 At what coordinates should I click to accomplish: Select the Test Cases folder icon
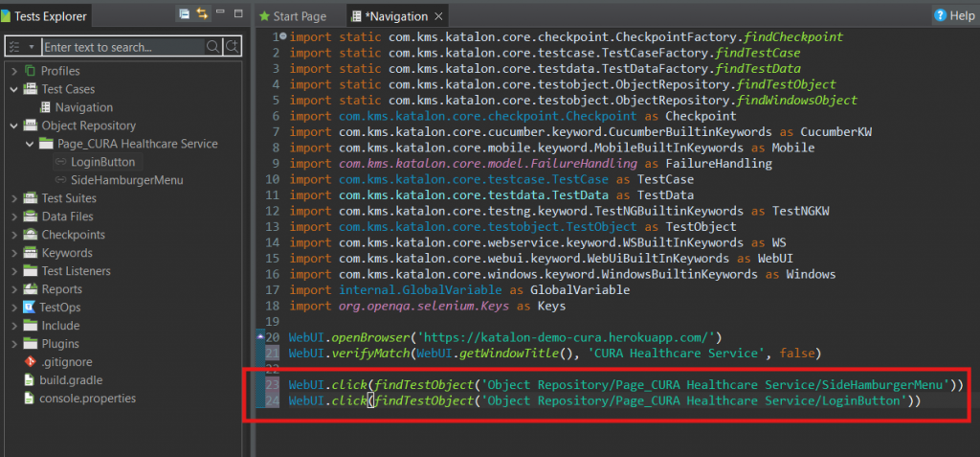30,89
